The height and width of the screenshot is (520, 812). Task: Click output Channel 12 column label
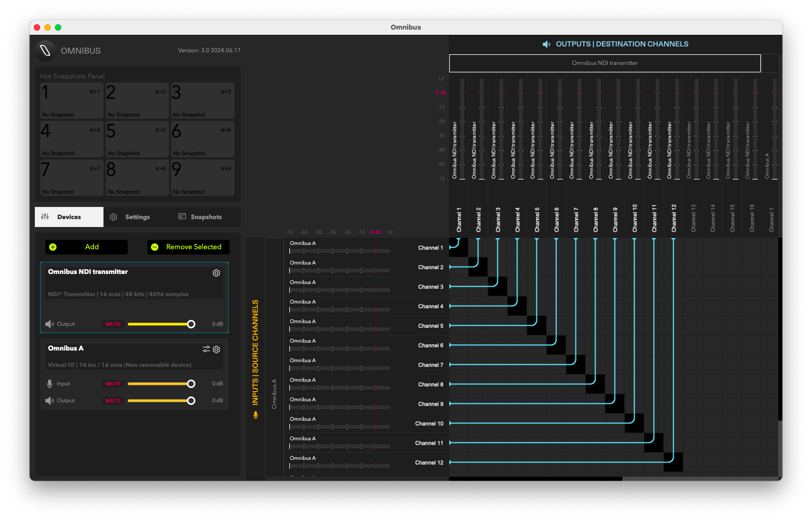click(x=674, y=219)
